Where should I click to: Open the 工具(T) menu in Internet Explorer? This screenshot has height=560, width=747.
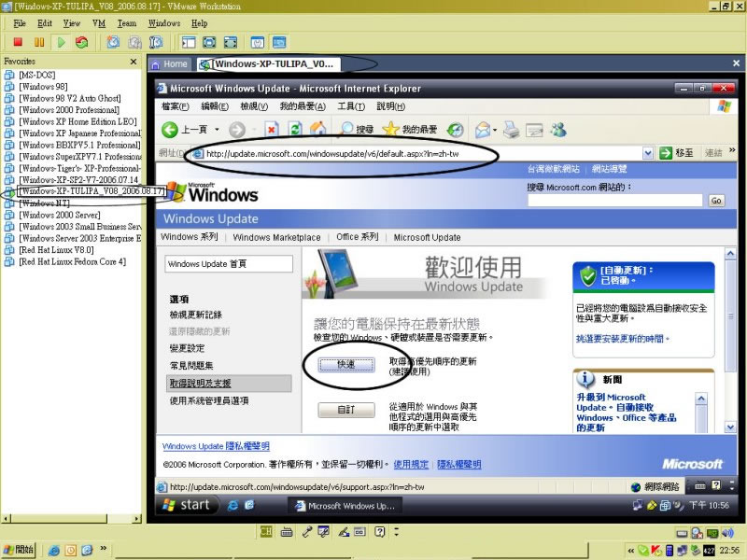(x=351, y=106)
